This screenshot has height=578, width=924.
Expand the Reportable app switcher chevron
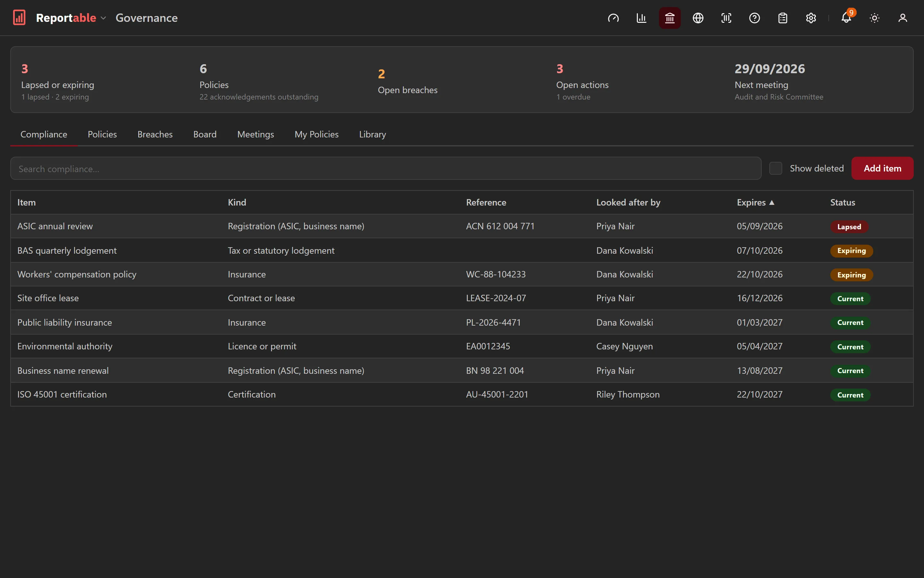(104, 18)
